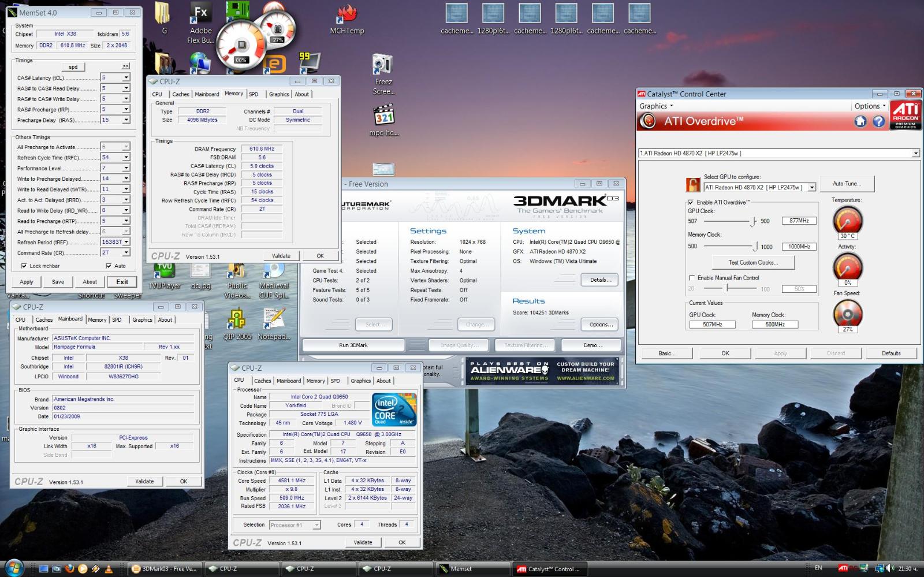The width and height of the screenshot is (924, 577).
Task: Click the Manual Fan Control slider handle
Action: tap(727, 288)
